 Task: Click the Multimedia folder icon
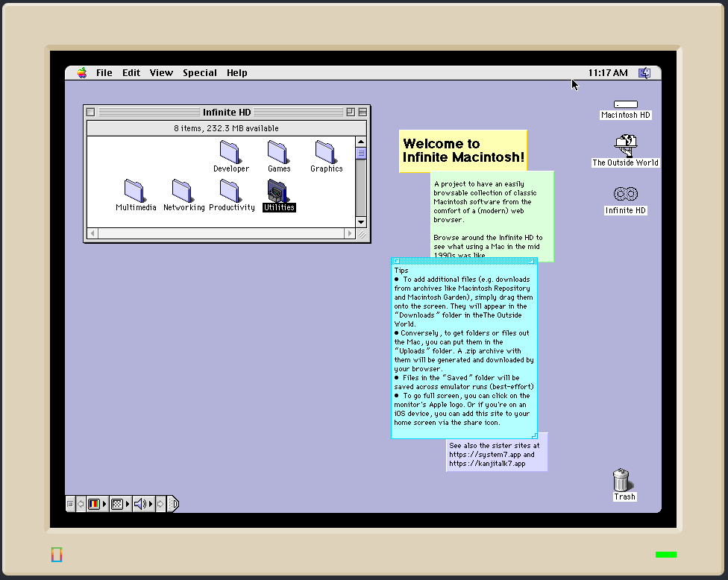[x=135, y=191]
